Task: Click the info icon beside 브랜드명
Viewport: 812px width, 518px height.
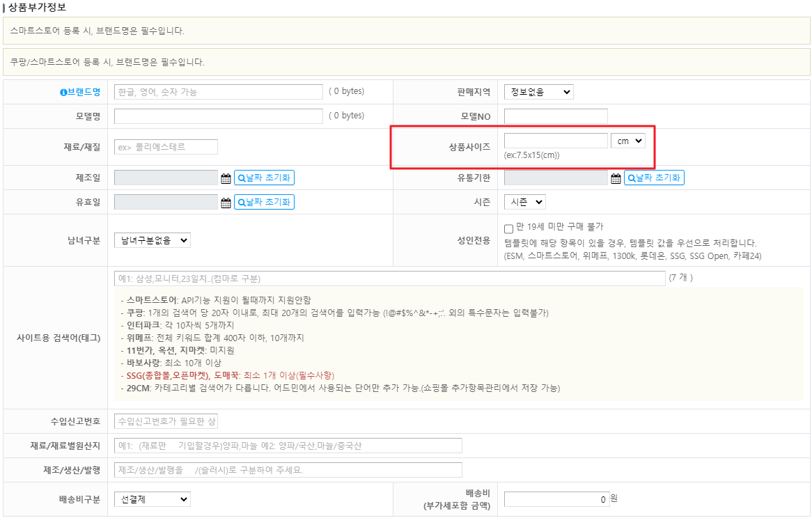Action: pos(63,92)
